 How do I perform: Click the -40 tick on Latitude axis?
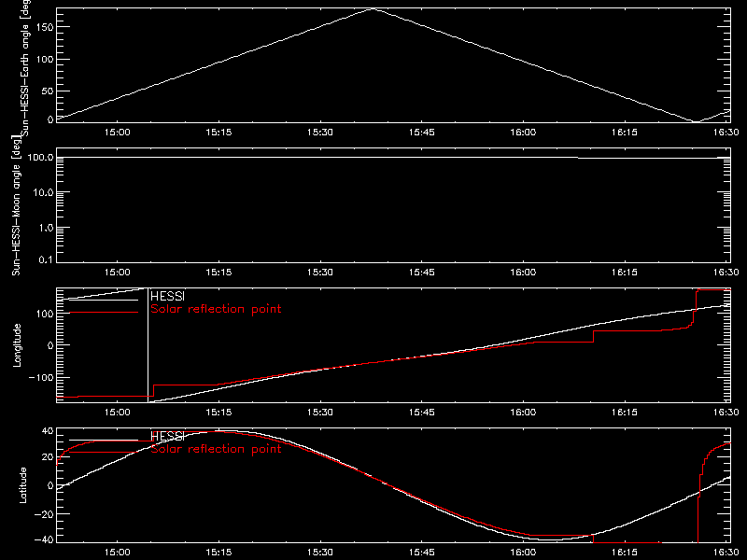(x=44, y=540)
